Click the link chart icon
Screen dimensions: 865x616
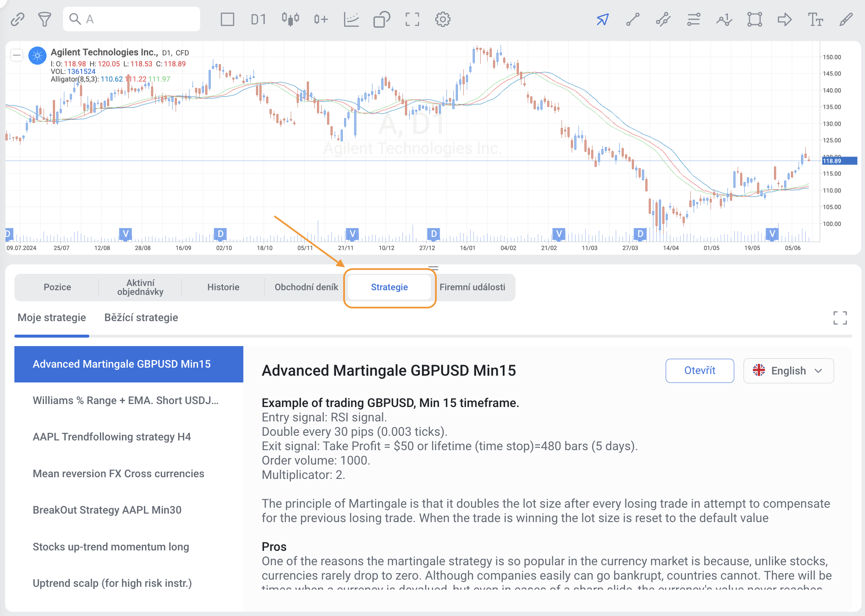click(x=17, y=19)
